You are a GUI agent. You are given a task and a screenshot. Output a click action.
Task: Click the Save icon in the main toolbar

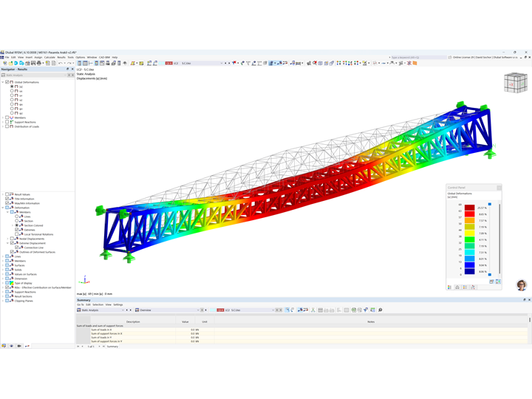[x=33, y=63]
